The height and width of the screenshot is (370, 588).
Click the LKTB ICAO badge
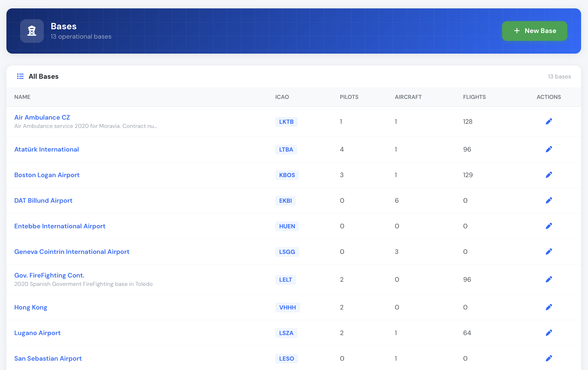pos(286,122)
